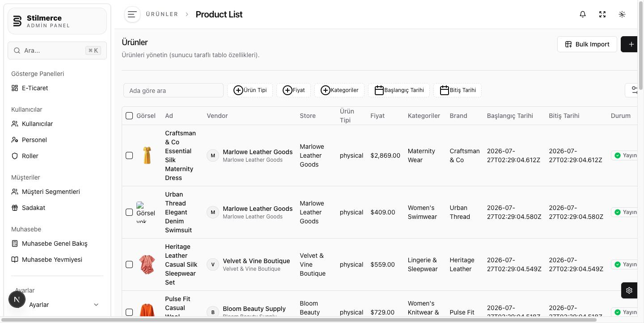The width and height of the screenshot is (644, 323).
Task: Open the Başlangıç Tarihi date picker
Action: (x=399, y=90)
